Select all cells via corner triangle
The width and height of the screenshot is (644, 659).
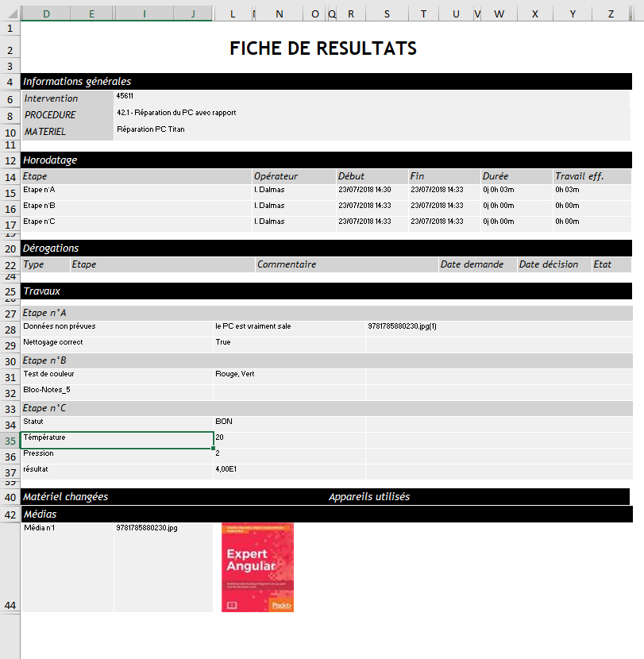pos(13,13)
